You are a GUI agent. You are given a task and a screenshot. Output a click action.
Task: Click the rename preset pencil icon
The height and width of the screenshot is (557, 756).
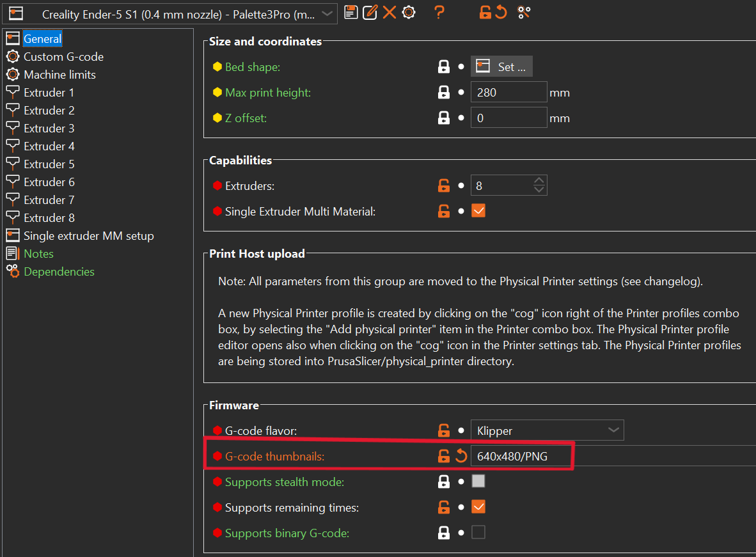(x=370, y=12)
